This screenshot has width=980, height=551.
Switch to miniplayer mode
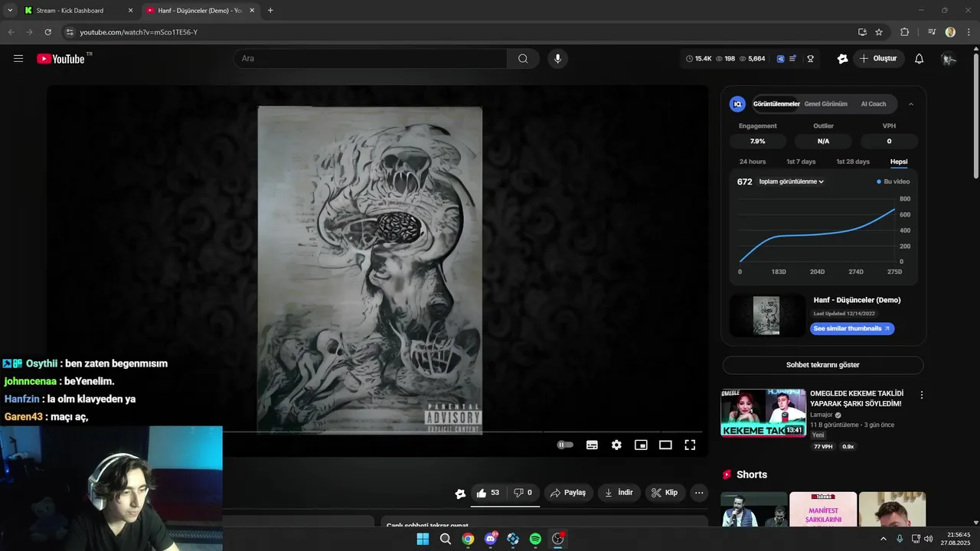[x=641, y=445]
